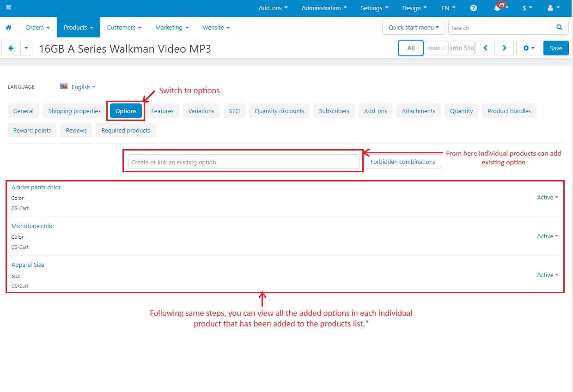The image size is (573, 392).
Task: Open notifications bell with 79 badge
Action: [x=500, y=7]
